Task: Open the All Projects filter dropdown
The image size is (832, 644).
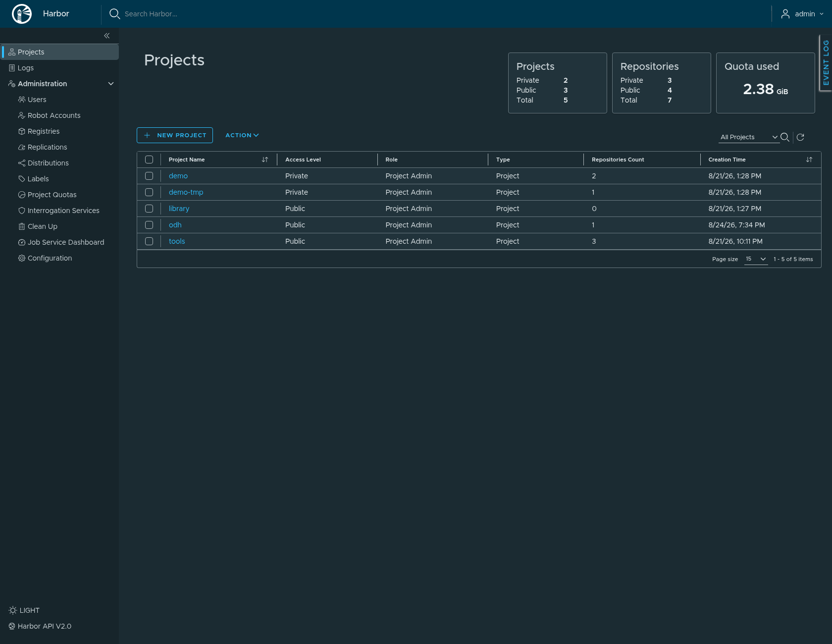Action: 749,137
